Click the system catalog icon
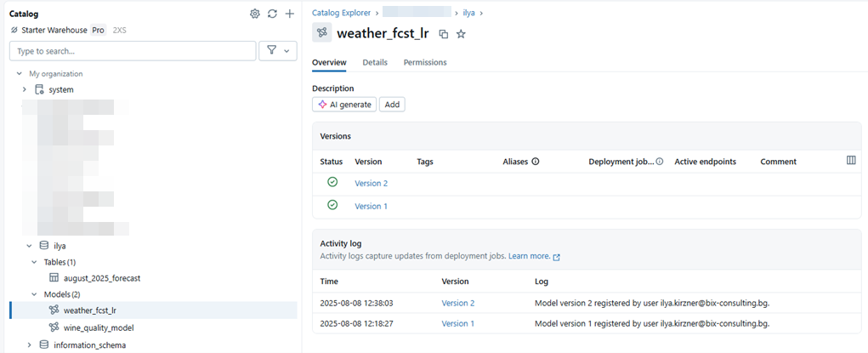 (39, 89)
